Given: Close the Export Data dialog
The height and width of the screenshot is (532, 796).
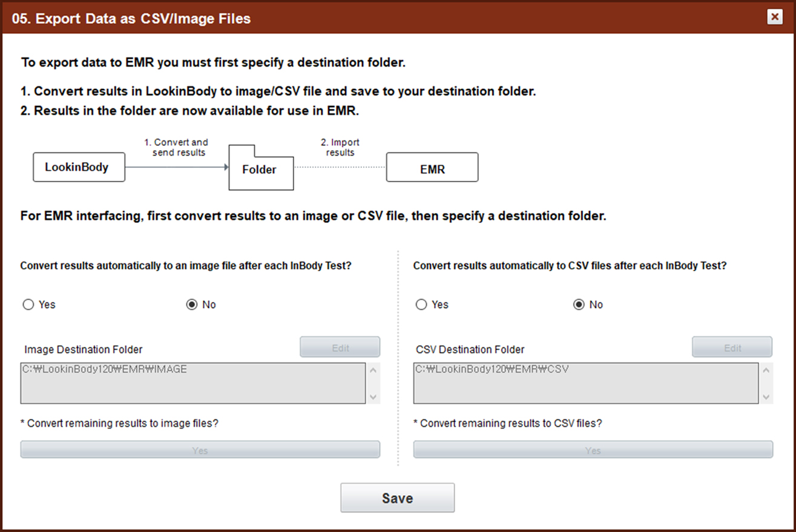Looking at the screenshot, I should pos(775,17).
